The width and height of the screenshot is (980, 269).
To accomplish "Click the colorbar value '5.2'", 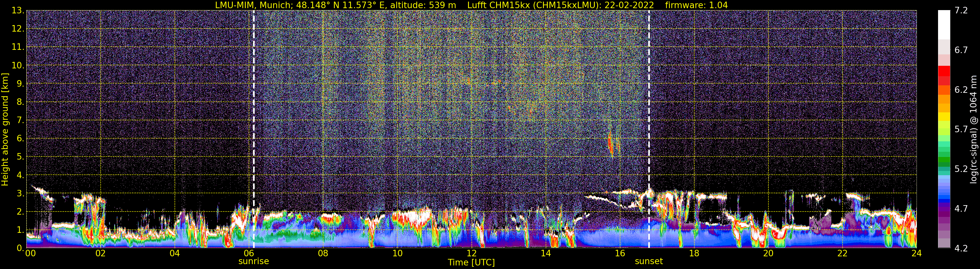I will point(961,169).
